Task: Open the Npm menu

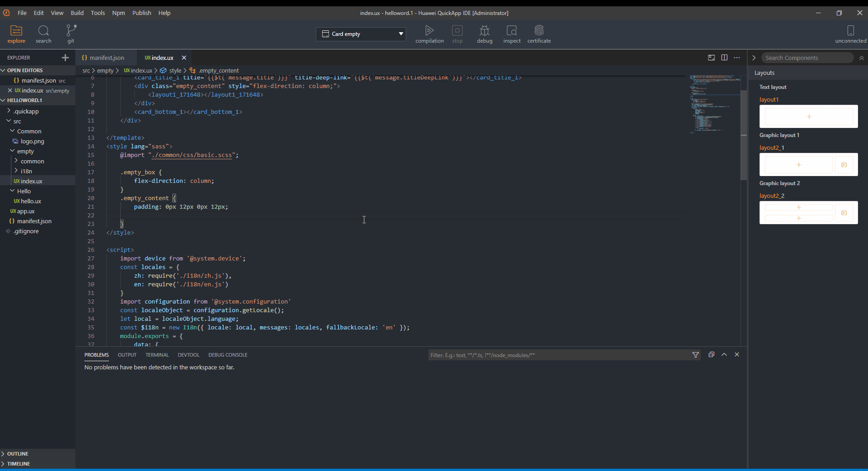Action: click(118, 13)
